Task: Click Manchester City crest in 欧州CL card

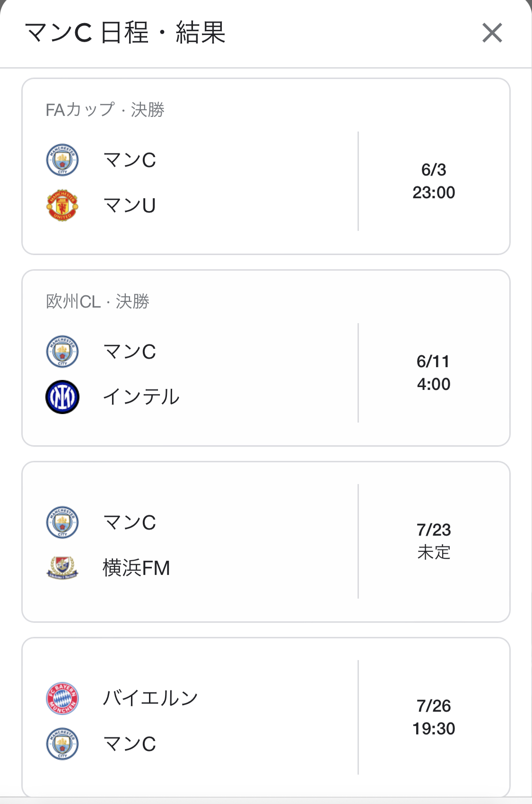Action: coord(62,352)
